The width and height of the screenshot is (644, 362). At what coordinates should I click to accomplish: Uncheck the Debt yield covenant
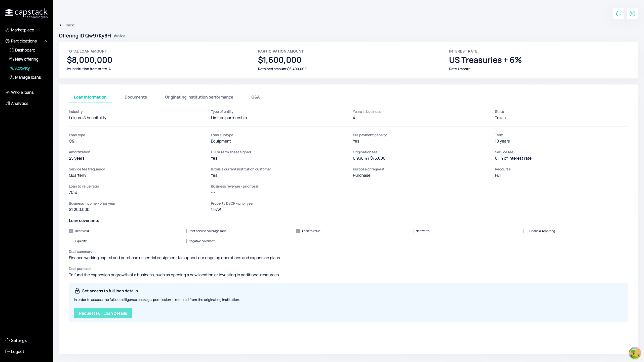pyautogui.click(x=71, y=231)
